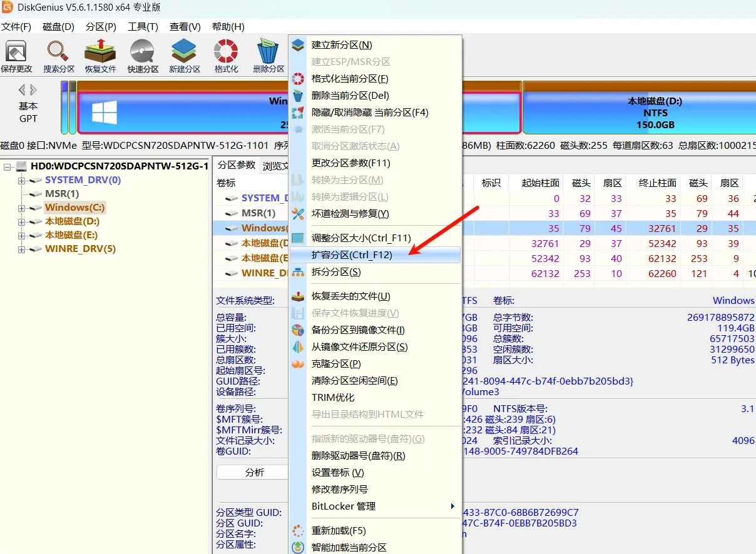Expand the WINRE_DRV(5) tree node

pyautogui.click(x=22, y=249)
